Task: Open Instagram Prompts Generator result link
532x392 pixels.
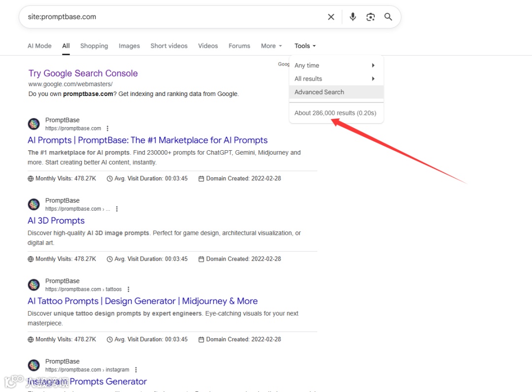Action: [87, 382]
